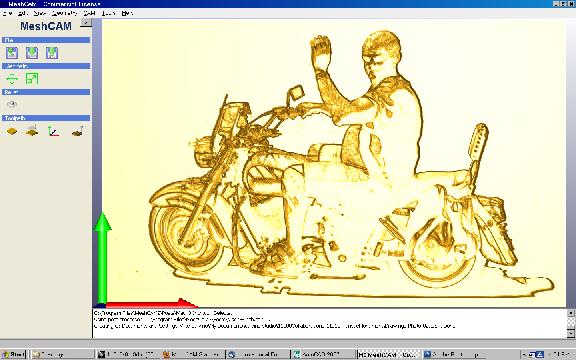This screenshot has height=360, width=576.
Task: Click the green resize-box Geometry icon
Action: pos(32,79)
